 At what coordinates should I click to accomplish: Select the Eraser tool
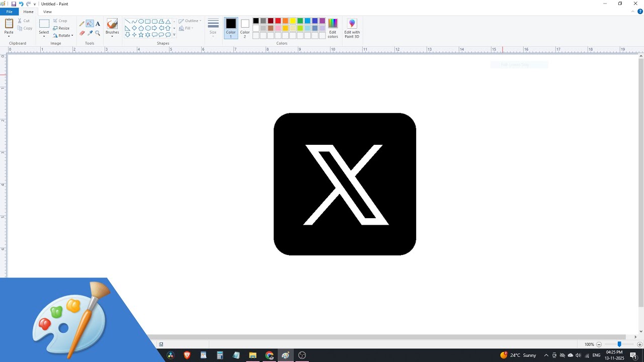point(82,33)
